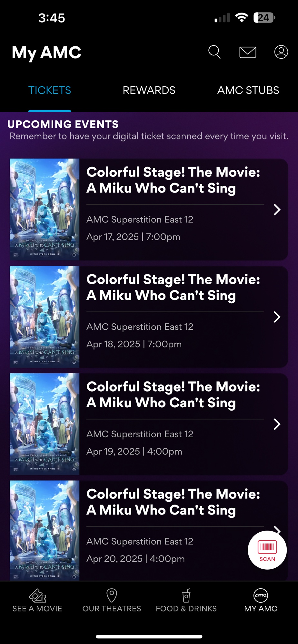Tap the Apr 19 movie poster thumbnail
The width and height of the screenshot is (298, 644).
[45, 424]
